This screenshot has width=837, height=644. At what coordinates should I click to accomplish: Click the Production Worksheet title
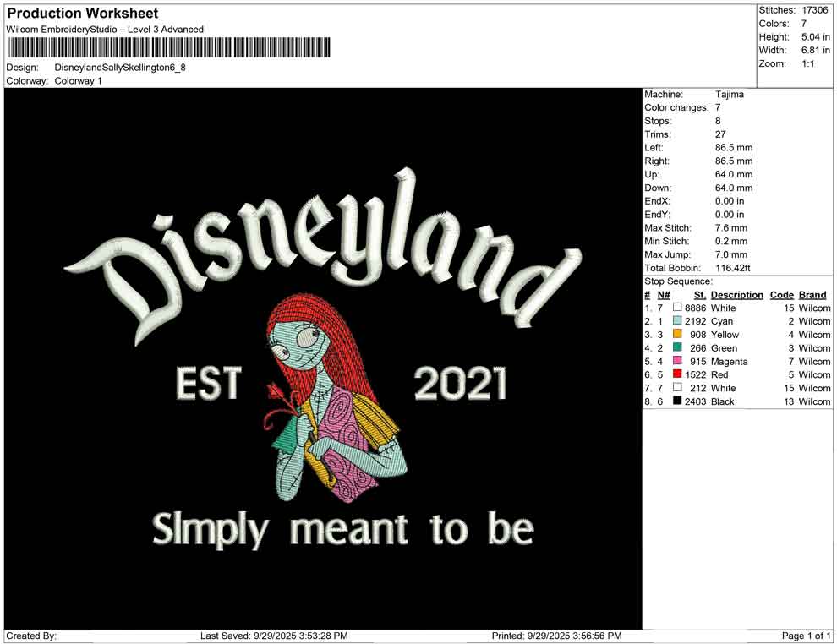pos(83,14)
